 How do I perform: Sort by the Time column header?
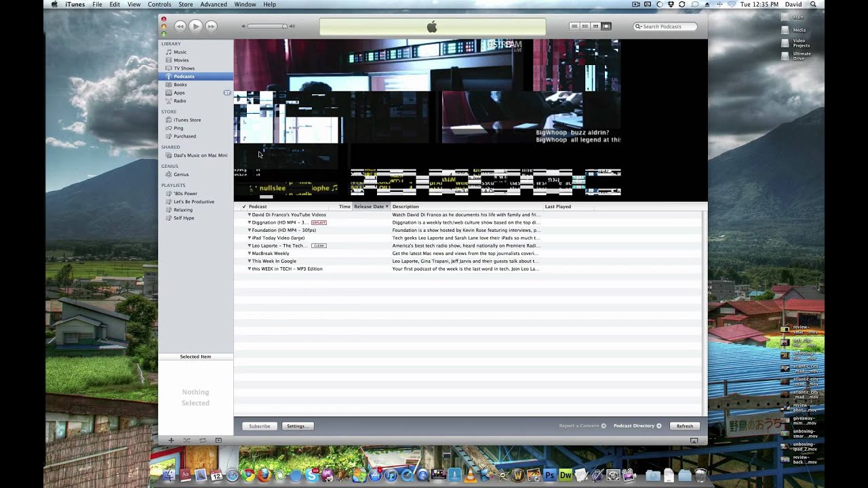point(344,206)
